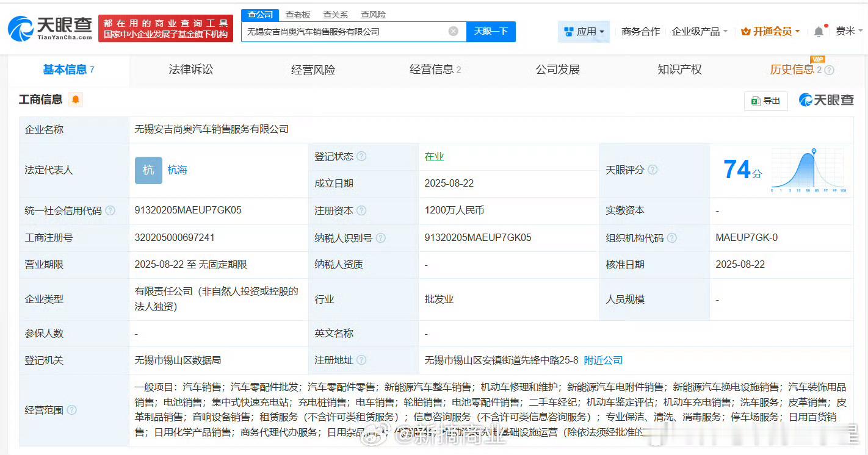868x455 pixels.
Task: Click help icon next to 注册地址
Action: (x=361, y=360)
